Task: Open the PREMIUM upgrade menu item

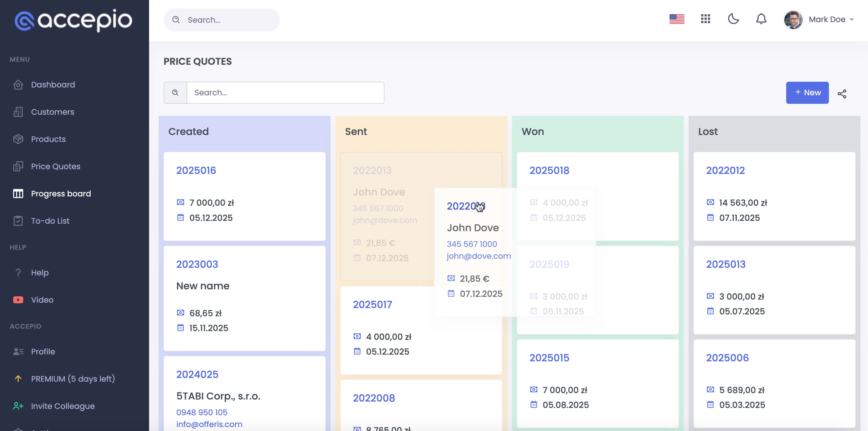Action: (73, 379)
